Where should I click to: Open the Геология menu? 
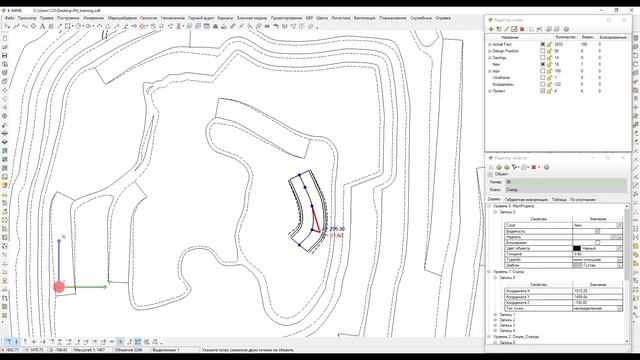point(149,18)
